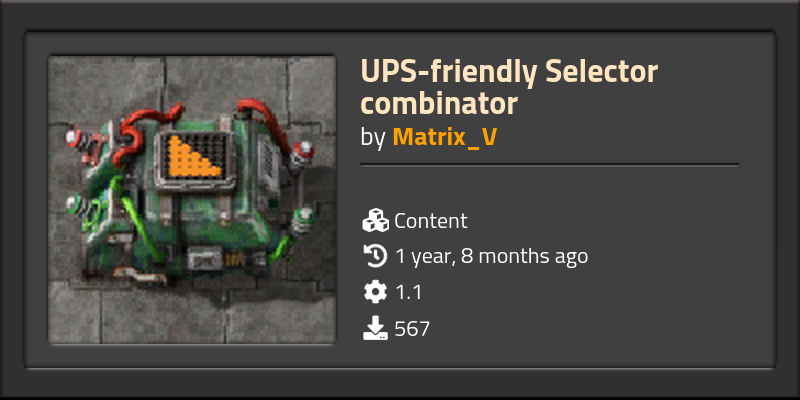This screenshot has height=400, width=800.
Task: Select the 1.1 game version label
Action: click(409, 293)
